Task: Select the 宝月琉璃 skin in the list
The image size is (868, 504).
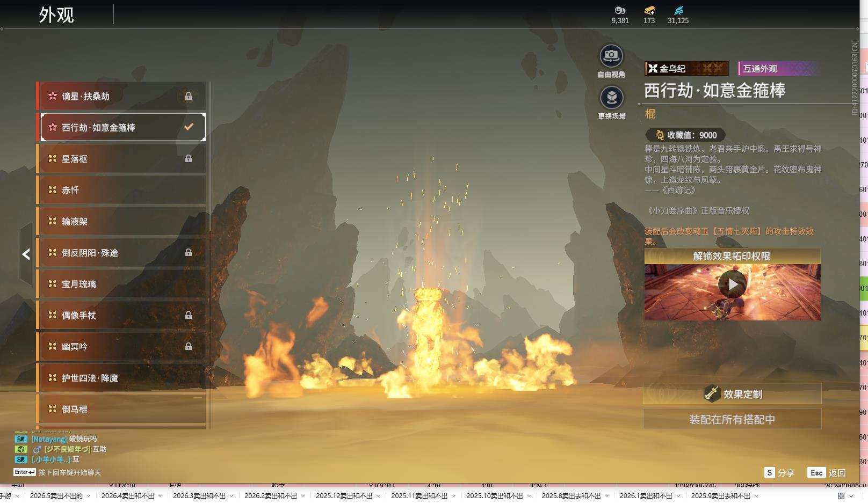Action: [121, 284]
